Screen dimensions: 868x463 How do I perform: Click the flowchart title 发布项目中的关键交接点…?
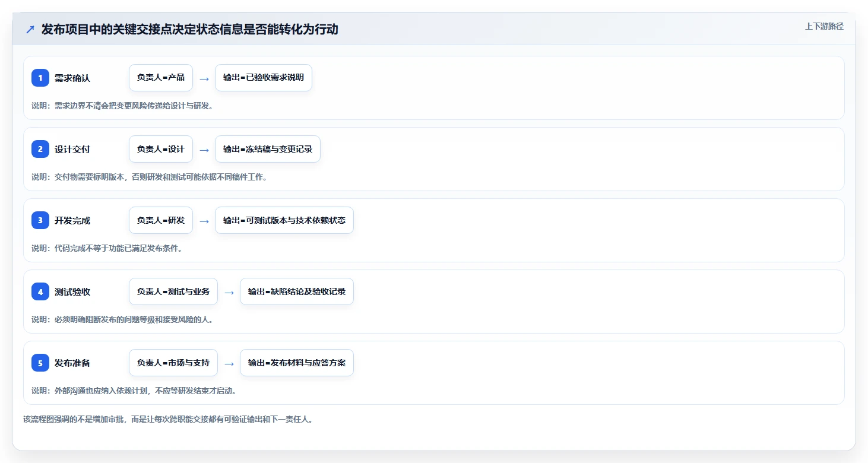190,29
